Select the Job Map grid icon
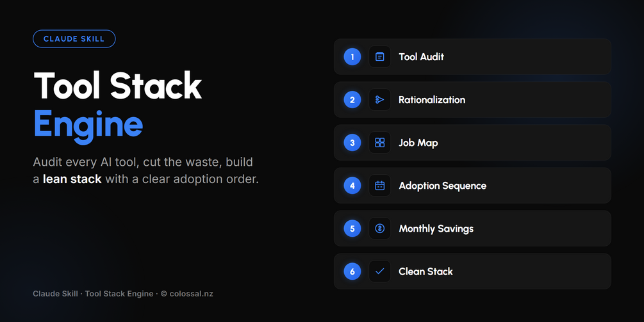Screen dimensions: 644x322 379,142
